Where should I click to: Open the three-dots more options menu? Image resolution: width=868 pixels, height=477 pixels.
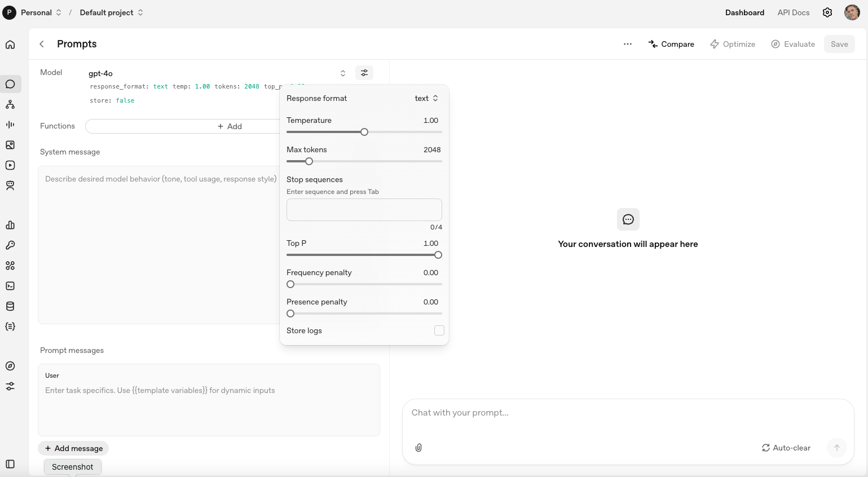pyautogui.click(x=627, y=44)
